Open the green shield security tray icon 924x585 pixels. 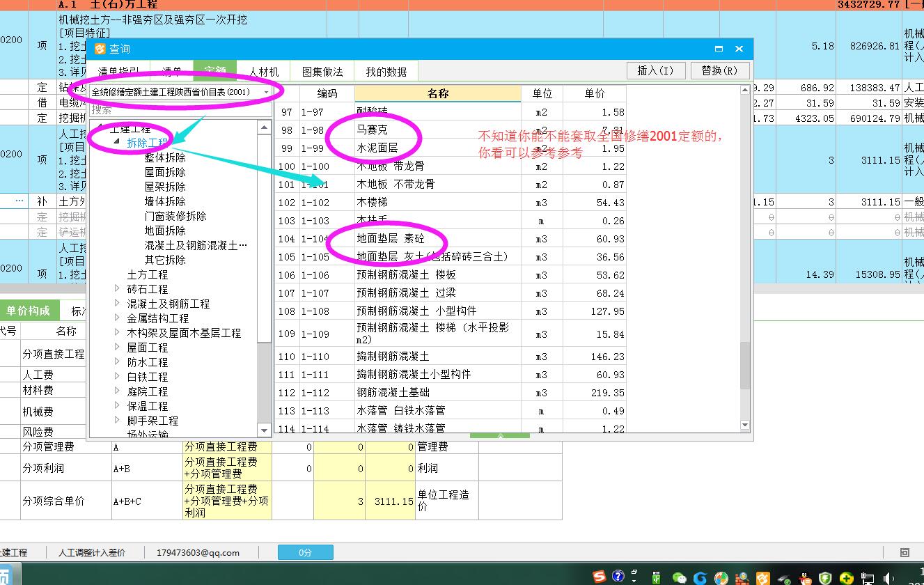(x=825, y=577)
